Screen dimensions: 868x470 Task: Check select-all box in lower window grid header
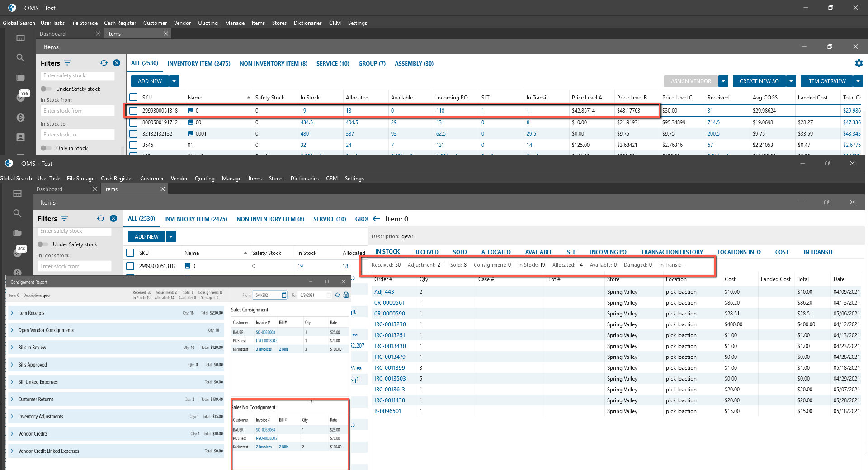click(x=130, y=253)
